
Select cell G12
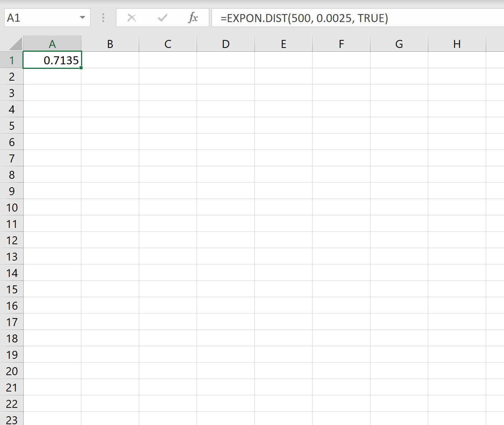click(x=399, y=240)
